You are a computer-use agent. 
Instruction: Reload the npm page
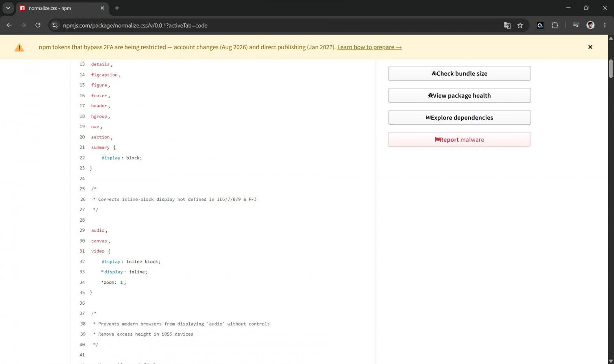[x=38, y=25]
